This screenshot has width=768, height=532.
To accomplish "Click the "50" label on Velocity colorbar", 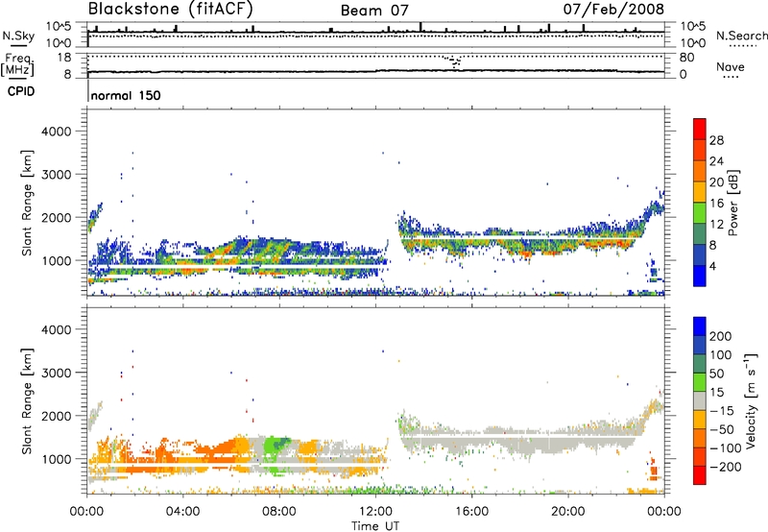I will coord(716,374).
